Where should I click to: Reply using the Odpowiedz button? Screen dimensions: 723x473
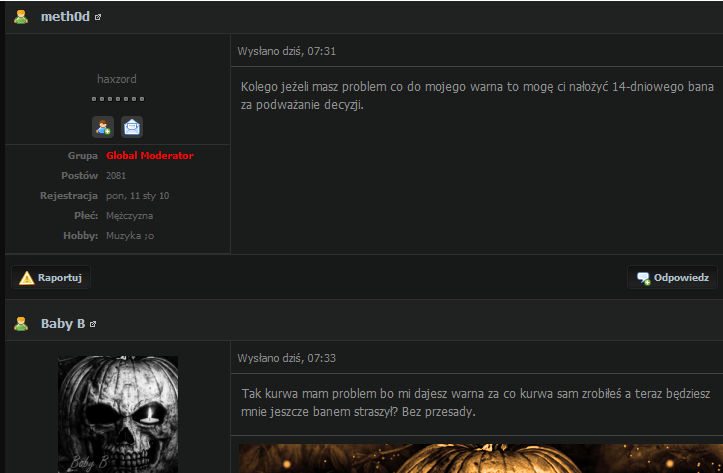[x=672, y=278]
